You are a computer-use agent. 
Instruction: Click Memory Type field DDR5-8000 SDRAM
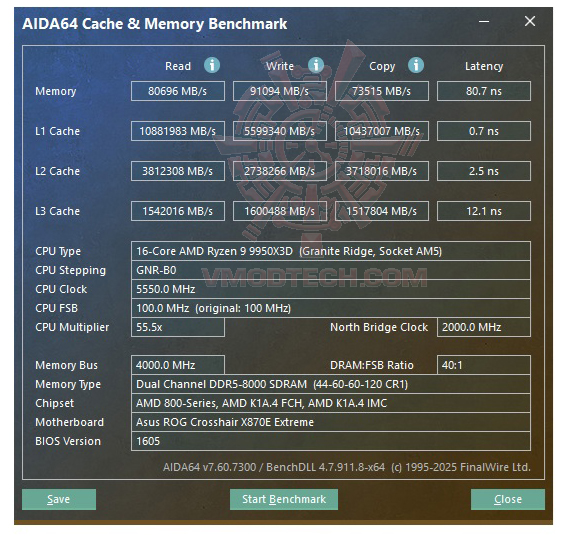(331, 384)
